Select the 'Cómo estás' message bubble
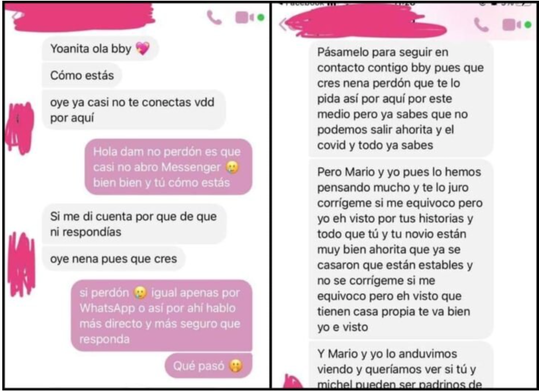Image resolution: width=539 pixels, height=392 pixels. coord(82,75)
